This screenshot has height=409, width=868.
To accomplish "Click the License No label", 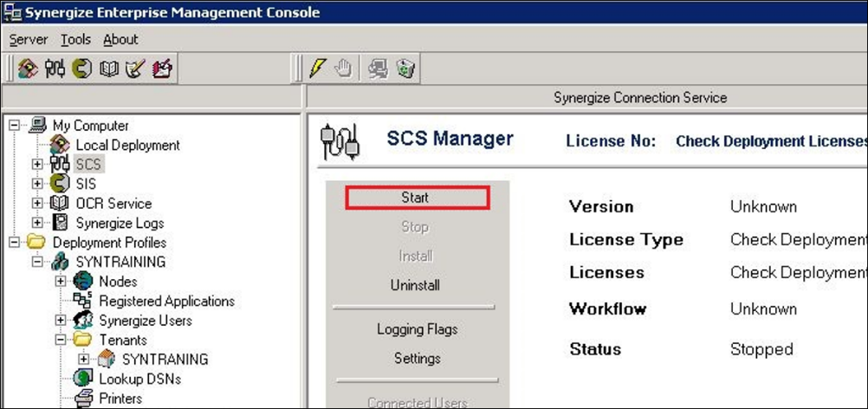I will tap(611, 140).
